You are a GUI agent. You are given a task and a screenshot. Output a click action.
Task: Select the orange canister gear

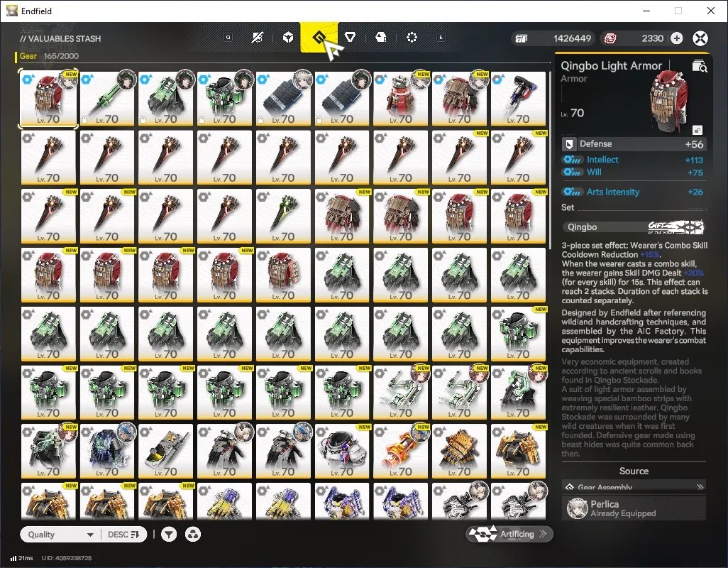[x=401, y=451]
